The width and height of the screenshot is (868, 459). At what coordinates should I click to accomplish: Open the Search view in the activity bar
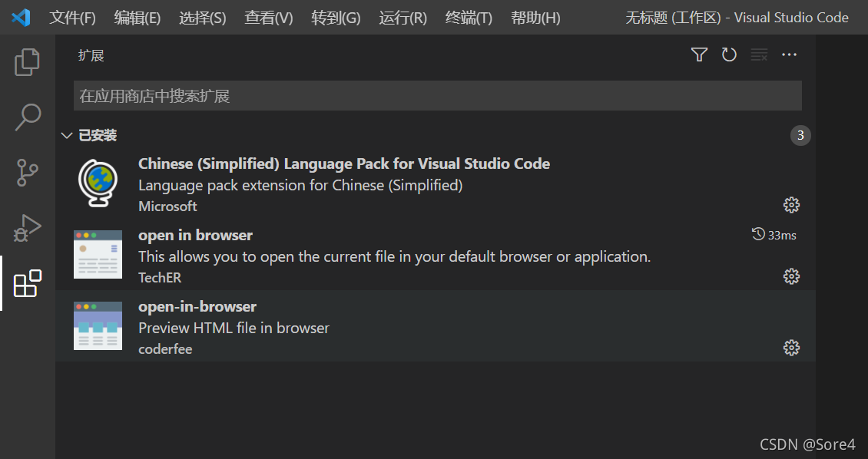[x=27, y=117]
